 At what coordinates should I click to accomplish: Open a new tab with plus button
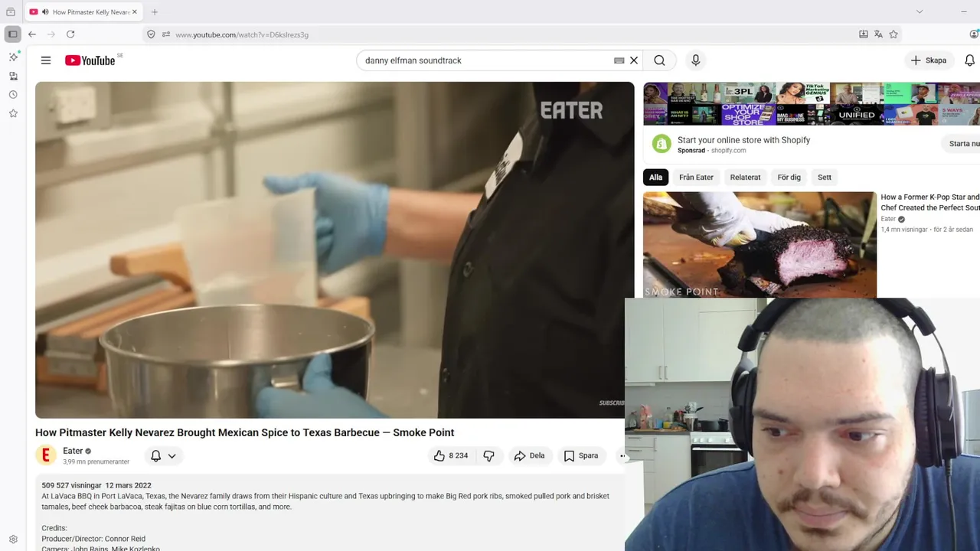click(155, 12)
